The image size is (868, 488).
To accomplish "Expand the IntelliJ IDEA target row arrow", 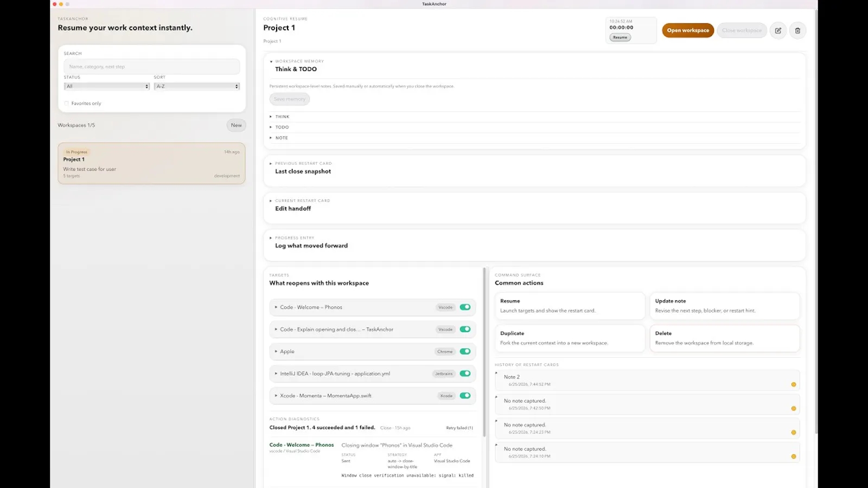I will (276, 374).
